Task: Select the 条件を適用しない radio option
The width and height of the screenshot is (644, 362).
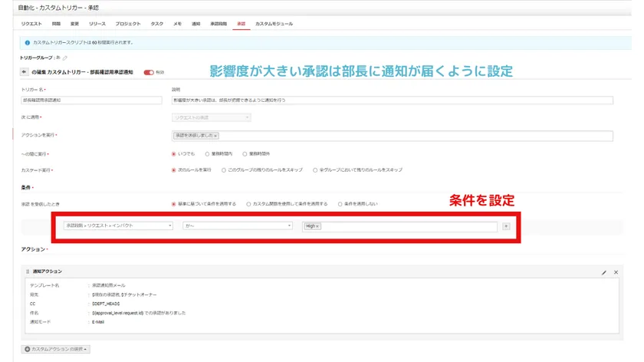Action: 340,204
